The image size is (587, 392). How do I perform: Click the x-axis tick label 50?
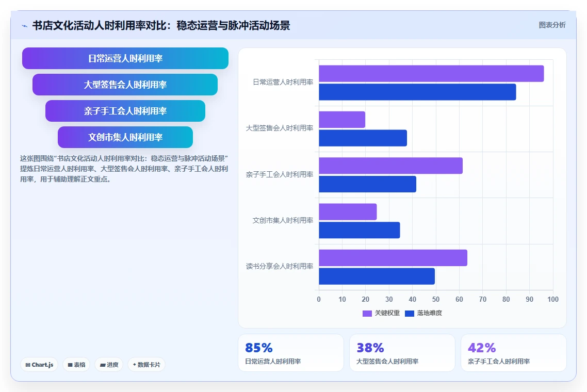436,299
